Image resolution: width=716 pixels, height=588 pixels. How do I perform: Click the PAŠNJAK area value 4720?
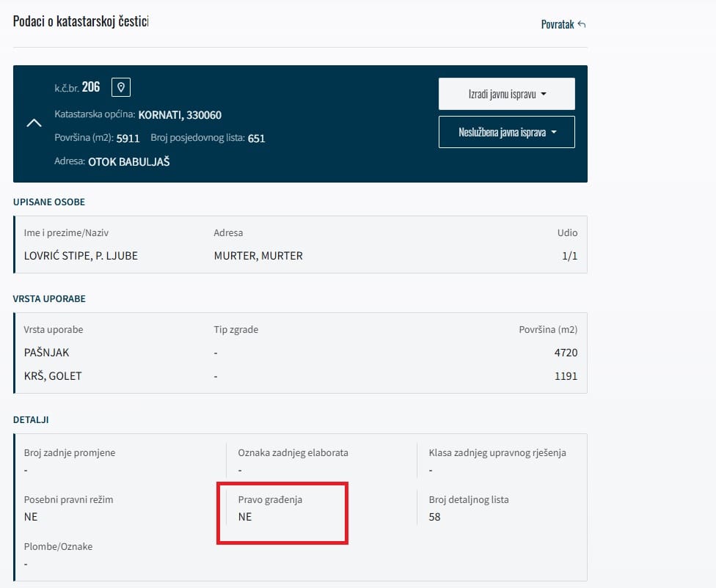click(x=566, y=353)
